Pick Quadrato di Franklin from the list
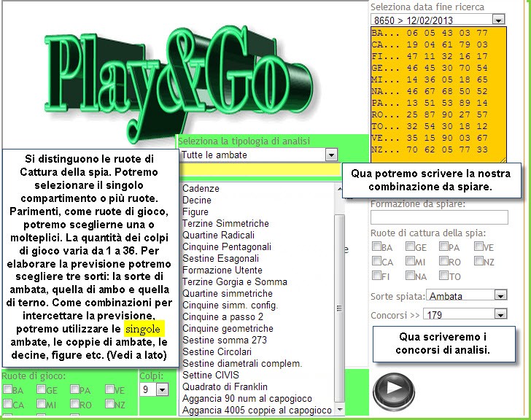The height and width of the screenshot is (420, 531). (225, 386)
